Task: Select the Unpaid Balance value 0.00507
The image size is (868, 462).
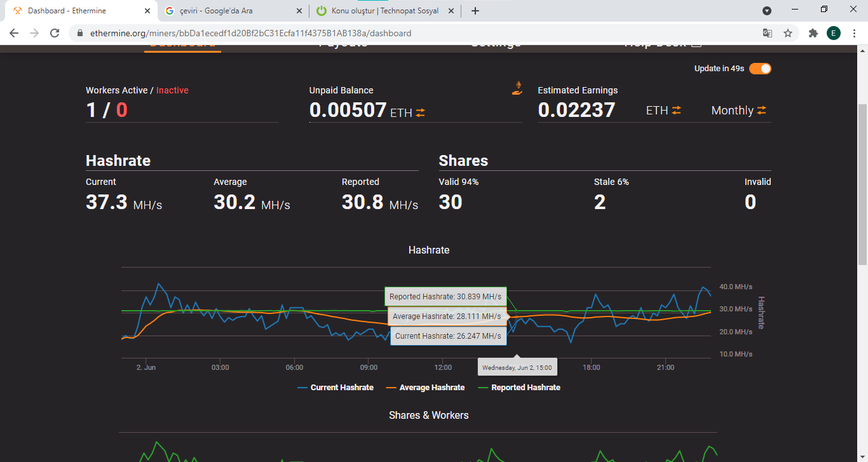Action: [348, 110]
